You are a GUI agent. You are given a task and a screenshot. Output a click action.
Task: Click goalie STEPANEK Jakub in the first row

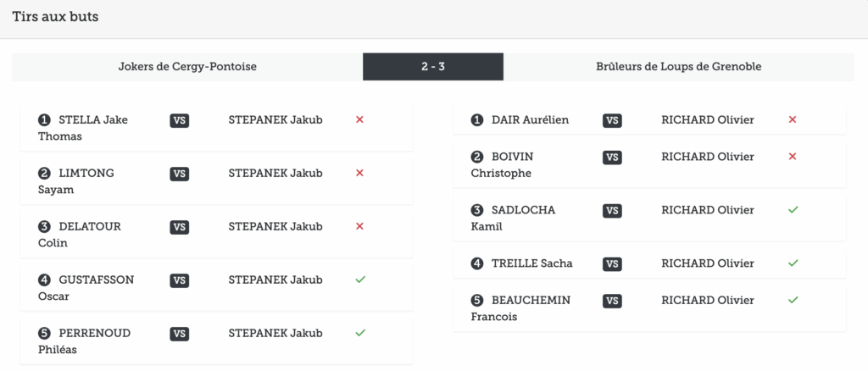(x=275, y=119)
